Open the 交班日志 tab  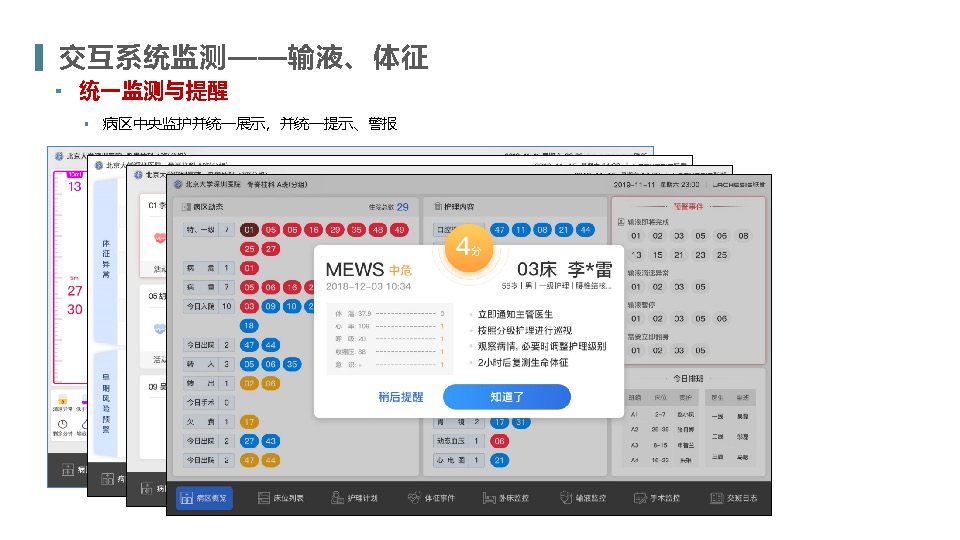(733, 498)
